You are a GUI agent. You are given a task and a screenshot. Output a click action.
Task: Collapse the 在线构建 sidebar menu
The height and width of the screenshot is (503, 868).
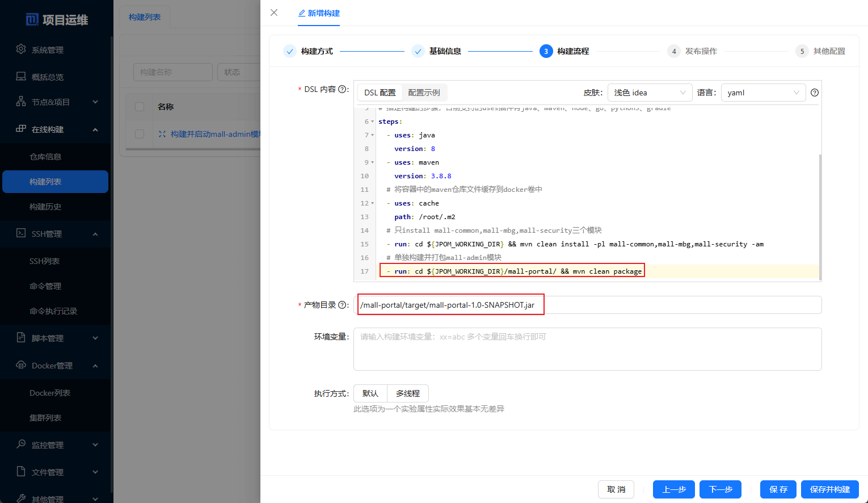(x=95, y=129)
